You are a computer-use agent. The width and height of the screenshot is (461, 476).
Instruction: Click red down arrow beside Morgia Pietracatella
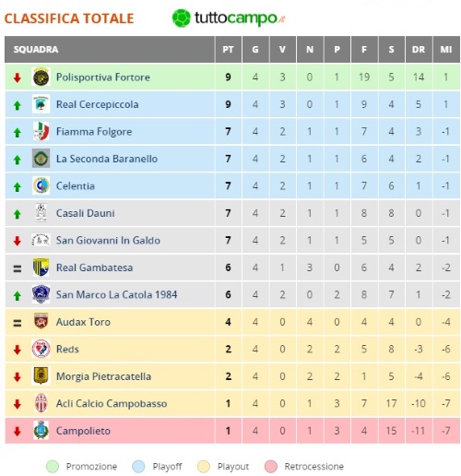(x=18, y=377)
